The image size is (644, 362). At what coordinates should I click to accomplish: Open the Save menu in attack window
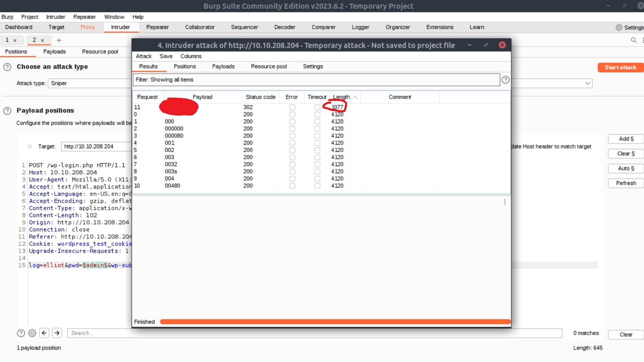point(166,56)
